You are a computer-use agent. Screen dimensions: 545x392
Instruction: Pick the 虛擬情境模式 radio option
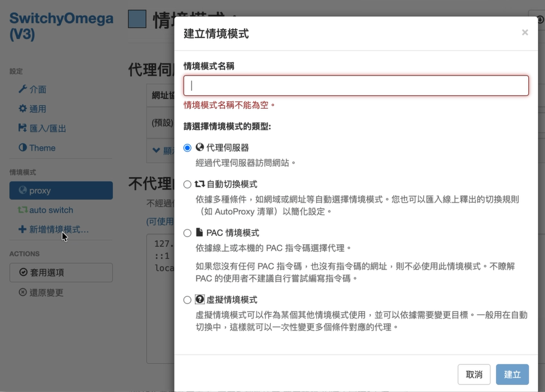187,300
